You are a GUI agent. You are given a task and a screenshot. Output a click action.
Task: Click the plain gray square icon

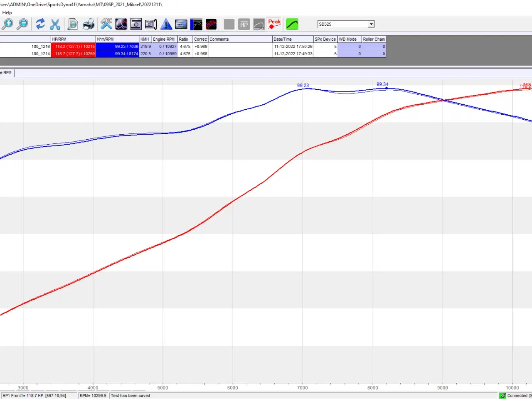[x=229, y=24]
